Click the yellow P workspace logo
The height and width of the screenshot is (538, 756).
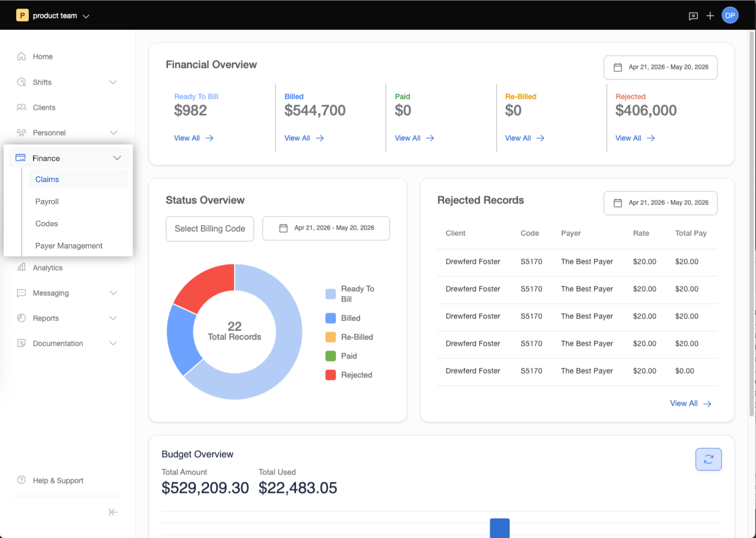point(22,15)
